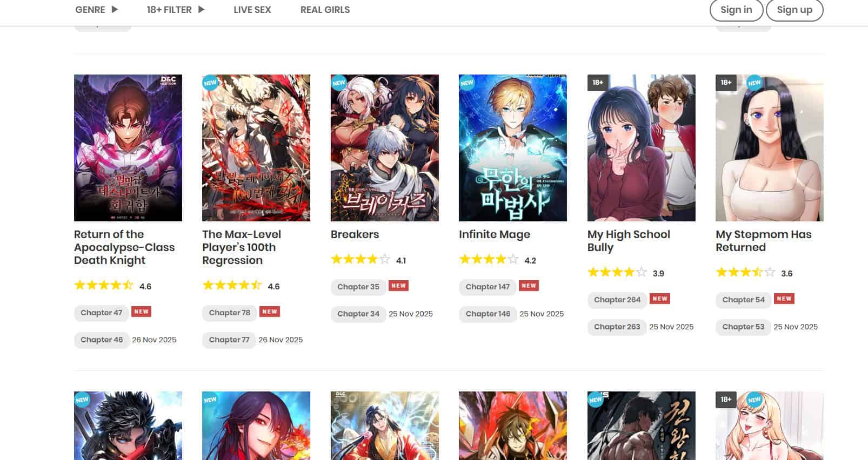Click the NEW badge beside Chapter 78
This screenshot has width=868, height=460.
(270, 312)
